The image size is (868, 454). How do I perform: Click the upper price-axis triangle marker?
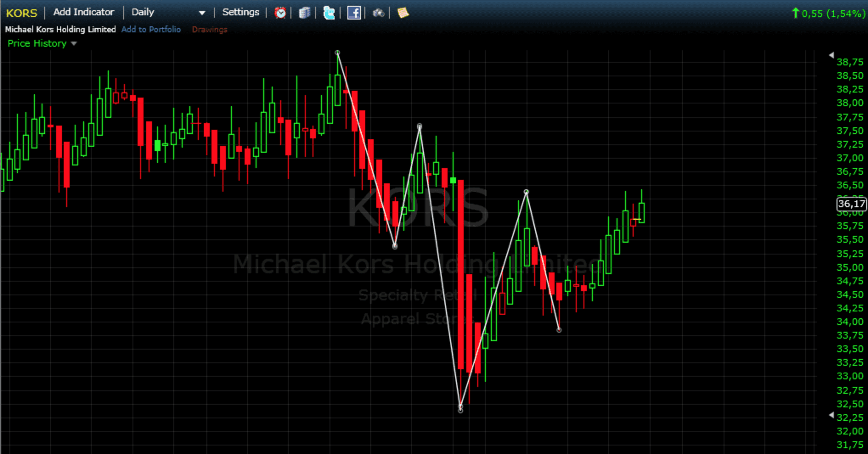point(831,55)
